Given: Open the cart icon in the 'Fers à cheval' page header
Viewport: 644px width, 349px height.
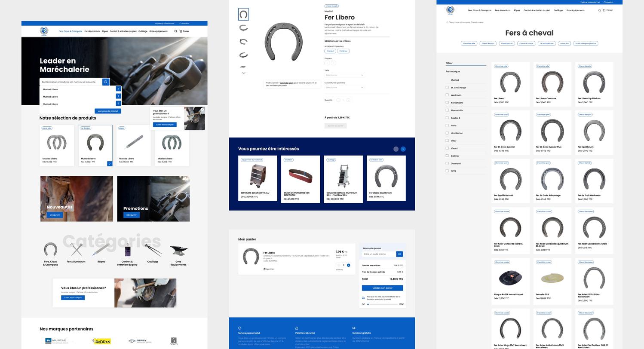Looking at the screenshot, I should 604,10.
